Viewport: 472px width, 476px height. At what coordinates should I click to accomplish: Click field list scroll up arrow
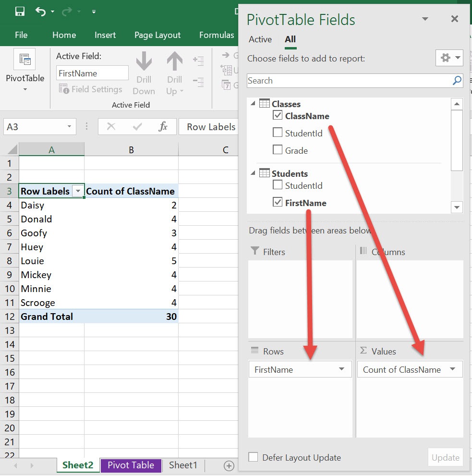[x=457, y=104]
